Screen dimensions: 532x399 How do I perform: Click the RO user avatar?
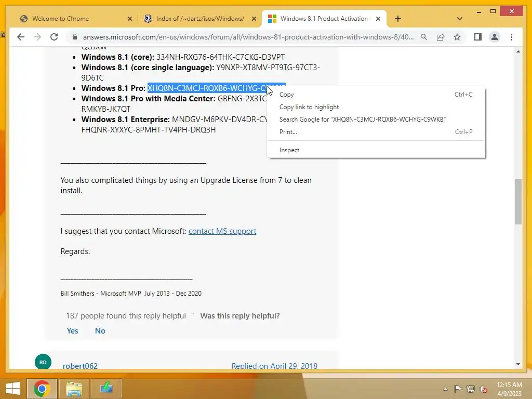point(43,362)
